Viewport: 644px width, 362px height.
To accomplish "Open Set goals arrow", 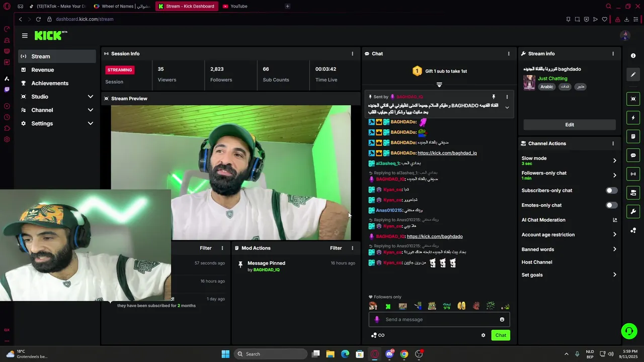I will [614, 275].
